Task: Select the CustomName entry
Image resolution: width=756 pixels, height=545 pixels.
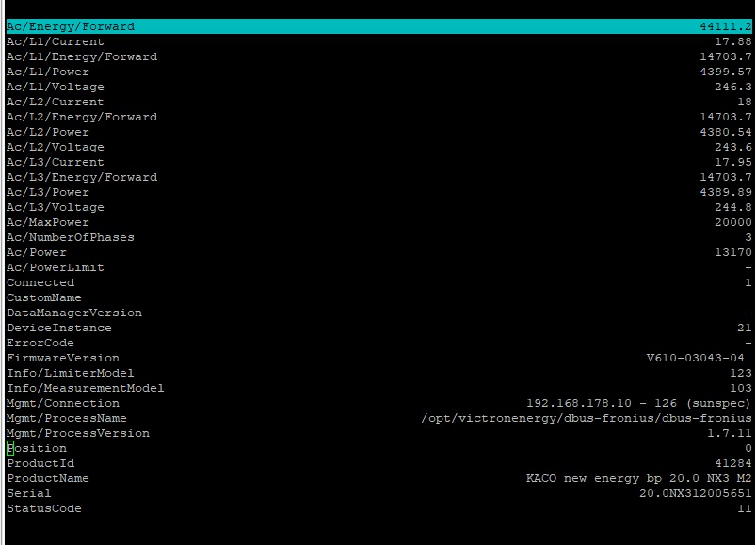Action: click(x=378, y=297)
